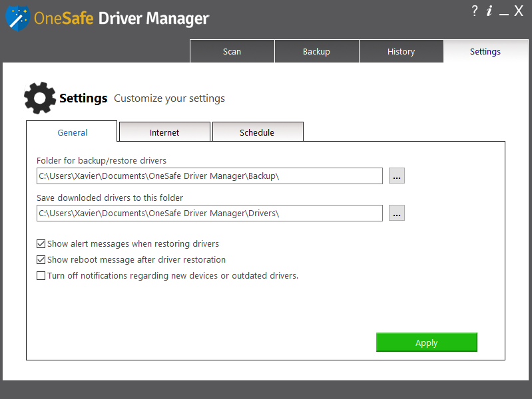Close the OneSafe Driver Manager window
The image size is (532, 399).
pyautogui.click(x=519, y=11)
